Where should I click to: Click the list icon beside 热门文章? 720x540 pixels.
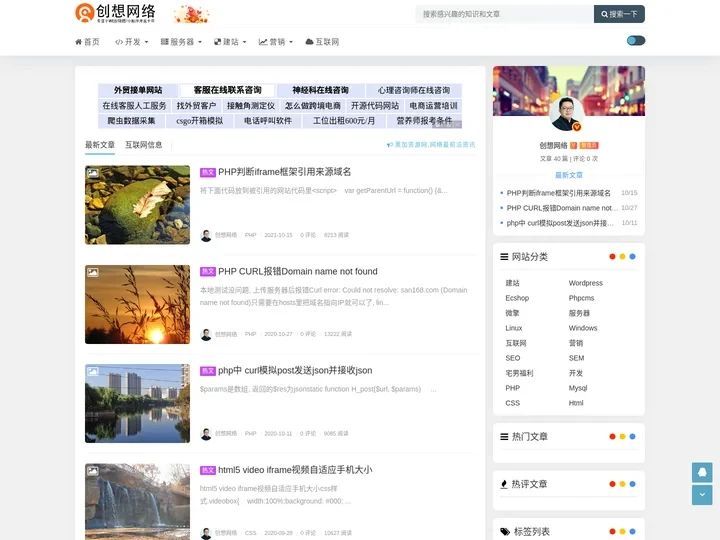pyautogui.click(x=504, y=437)
